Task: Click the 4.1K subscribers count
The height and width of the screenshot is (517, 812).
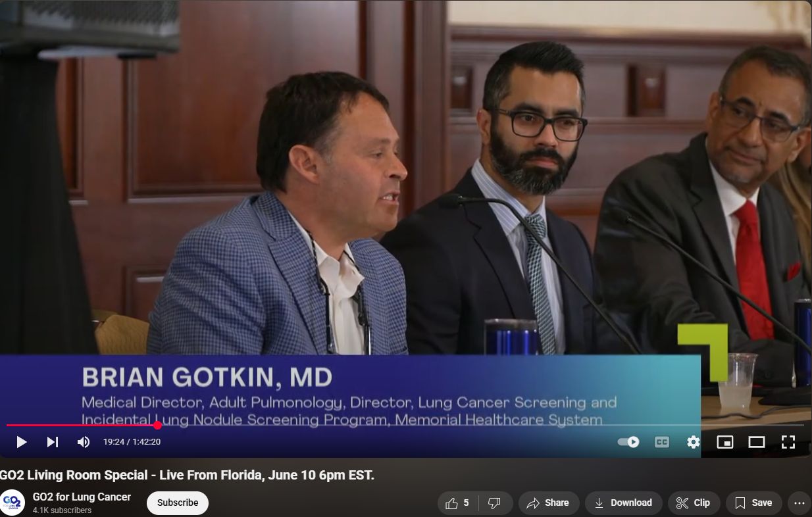Action: [62, 510]
